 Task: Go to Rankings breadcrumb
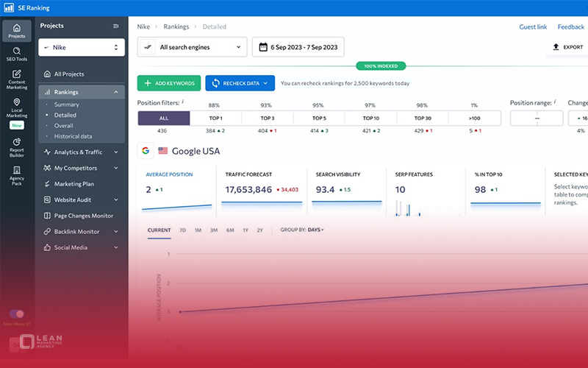coord(176,26)
